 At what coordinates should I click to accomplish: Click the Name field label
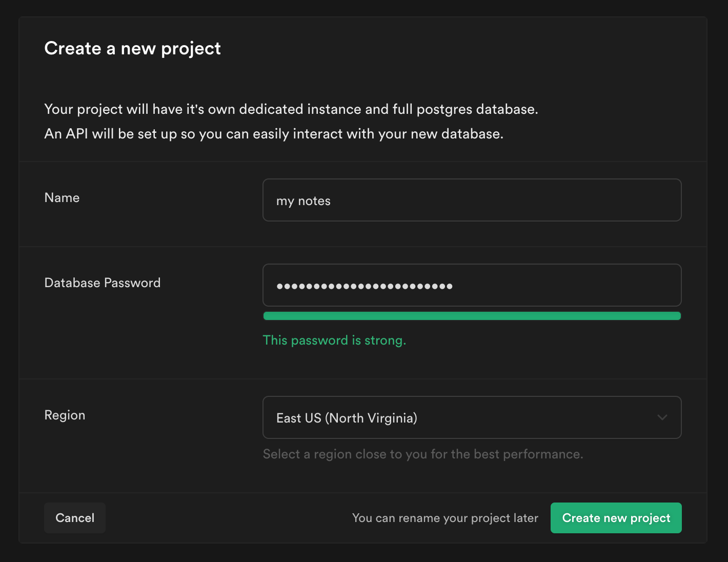tap(62, 197)
